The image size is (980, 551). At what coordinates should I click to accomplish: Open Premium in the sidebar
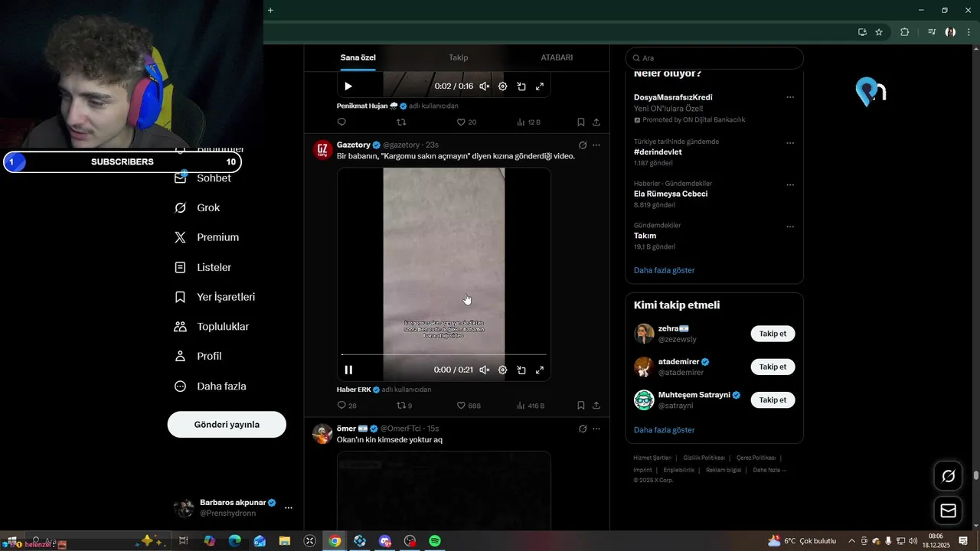(207, 237)
